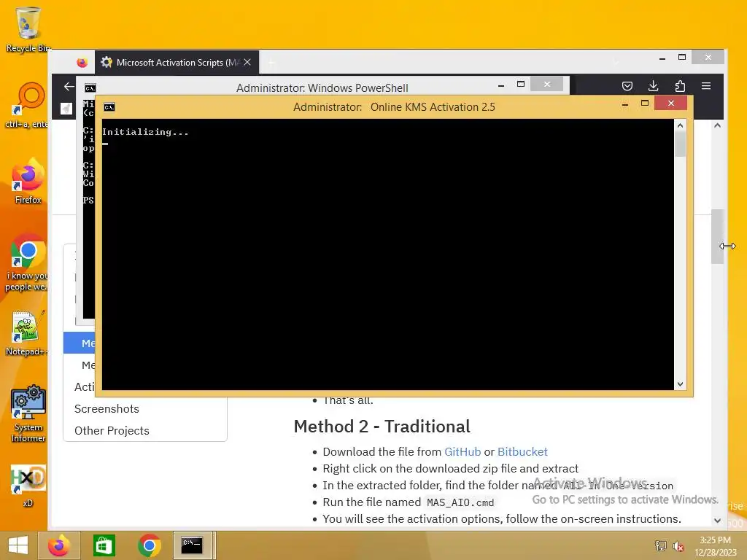Open Firefox's downloads panel
This screenshot has height=560, width=747.
(653, 86)
